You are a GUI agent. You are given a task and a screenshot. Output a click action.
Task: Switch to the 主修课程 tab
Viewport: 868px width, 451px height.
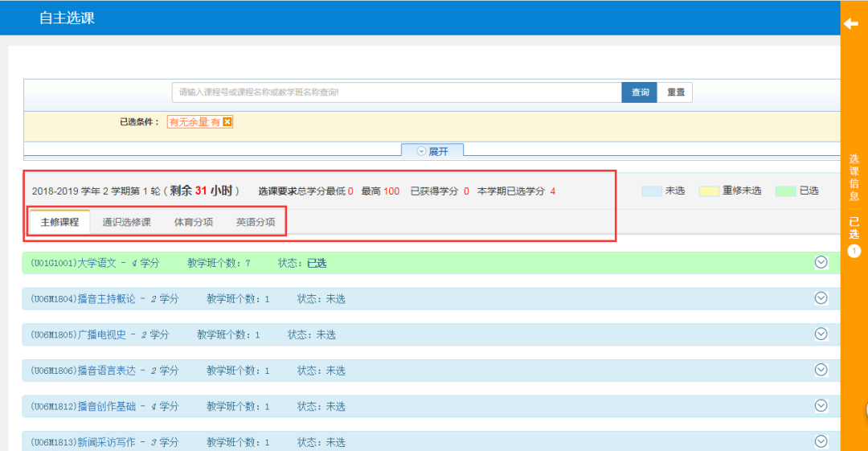tap(59, 222)
